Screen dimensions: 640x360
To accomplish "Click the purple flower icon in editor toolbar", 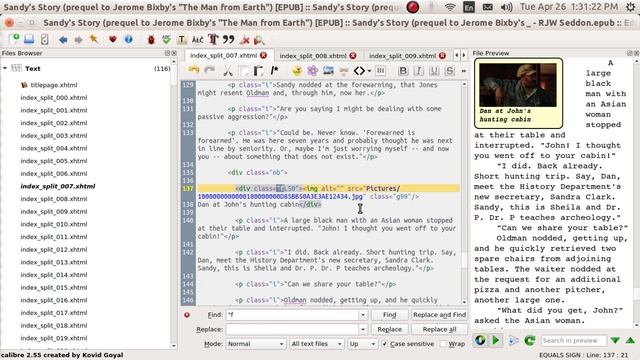I will click(312, 71).
